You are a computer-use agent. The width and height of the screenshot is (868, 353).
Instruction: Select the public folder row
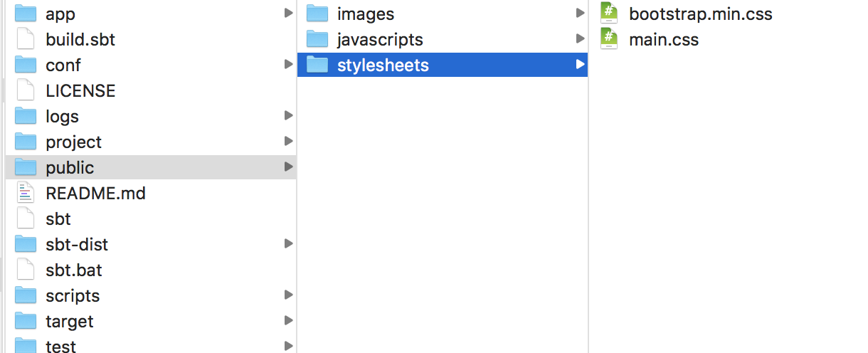pos(151,167)
